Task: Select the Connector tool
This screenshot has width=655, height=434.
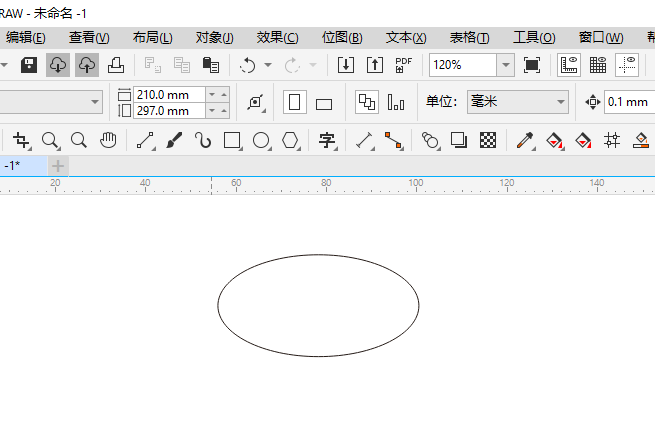Action: click(394, 140)
